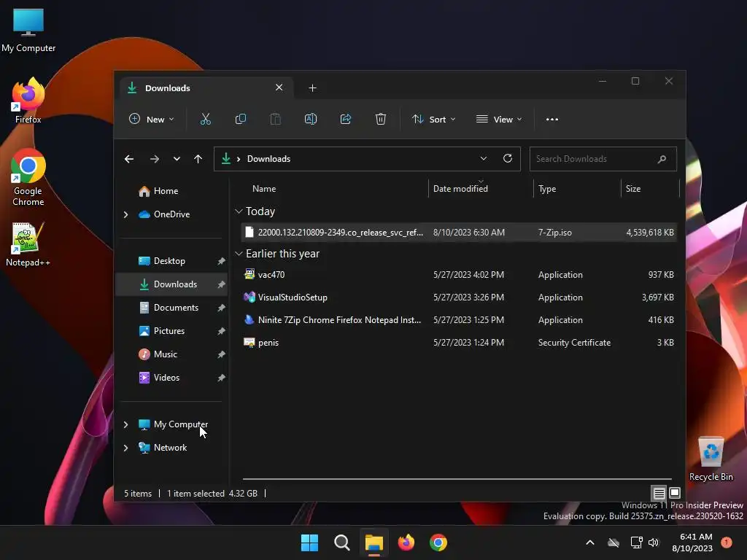Collapse the Today group
This screenshot has width=747, height=560.
click(239, 211)
